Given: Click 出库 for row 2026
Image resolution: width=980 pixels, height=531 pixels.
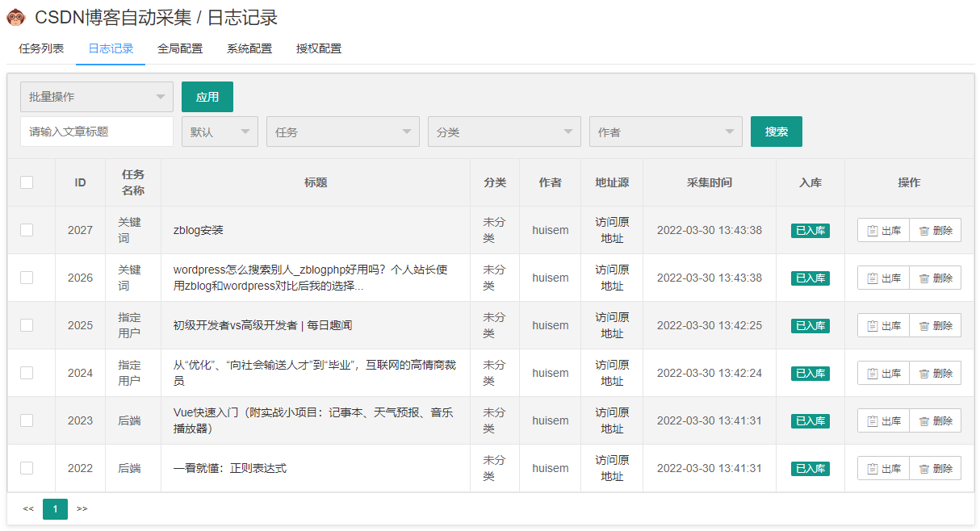Looking at the screenshot, I should tap(883, 278).
